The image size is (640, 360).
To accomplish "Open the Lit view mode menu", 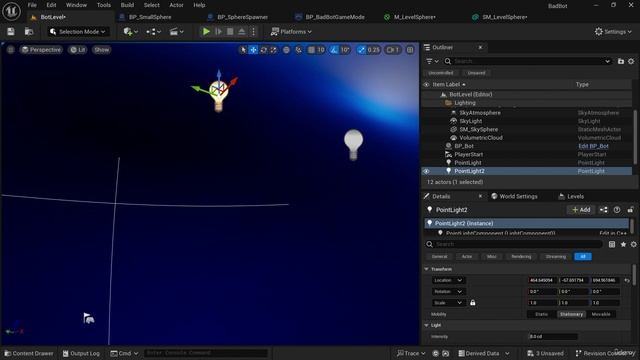I will pos(78,50).
